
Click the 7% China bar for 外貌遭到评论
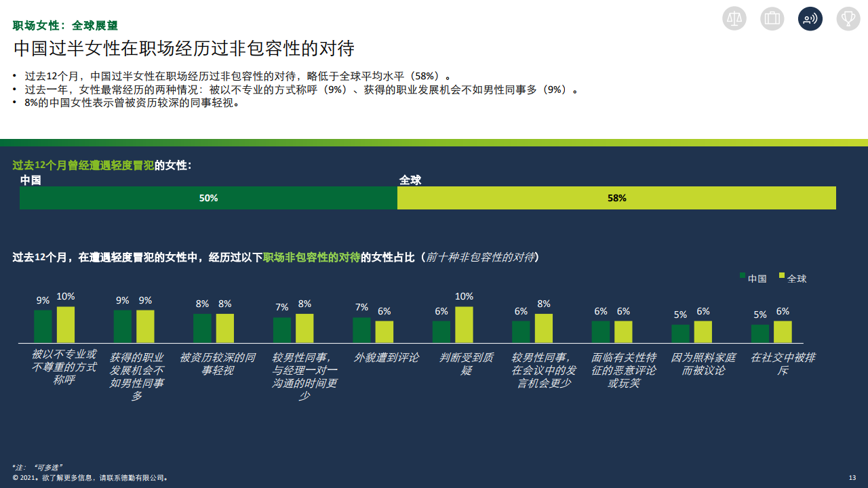pos(361,330)
